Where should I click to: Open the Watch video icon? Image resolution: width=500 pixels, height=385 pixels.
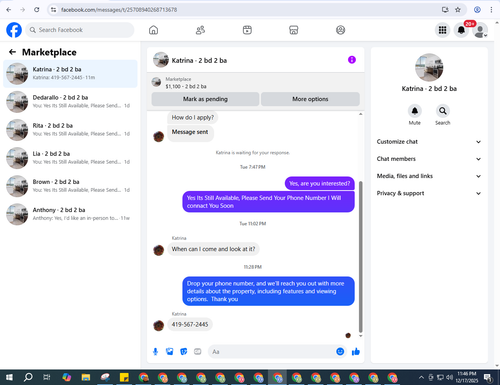[247, 30]
